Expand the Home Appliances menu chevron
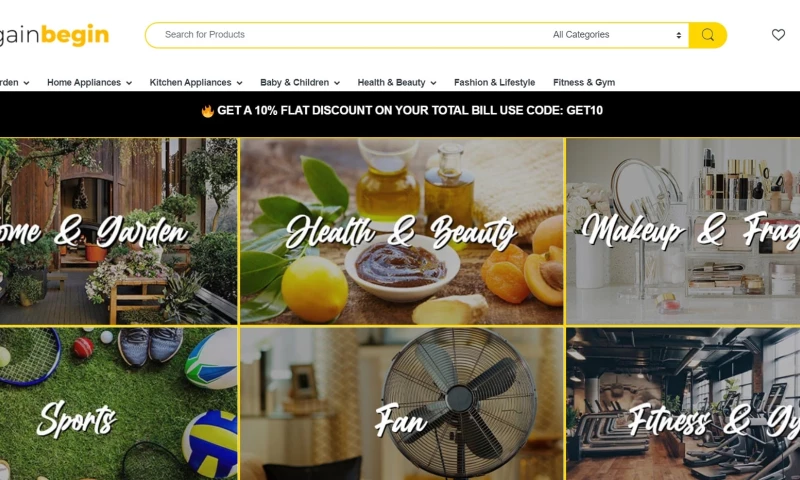This screenshot has width=800, height=480. pos(129,83)
